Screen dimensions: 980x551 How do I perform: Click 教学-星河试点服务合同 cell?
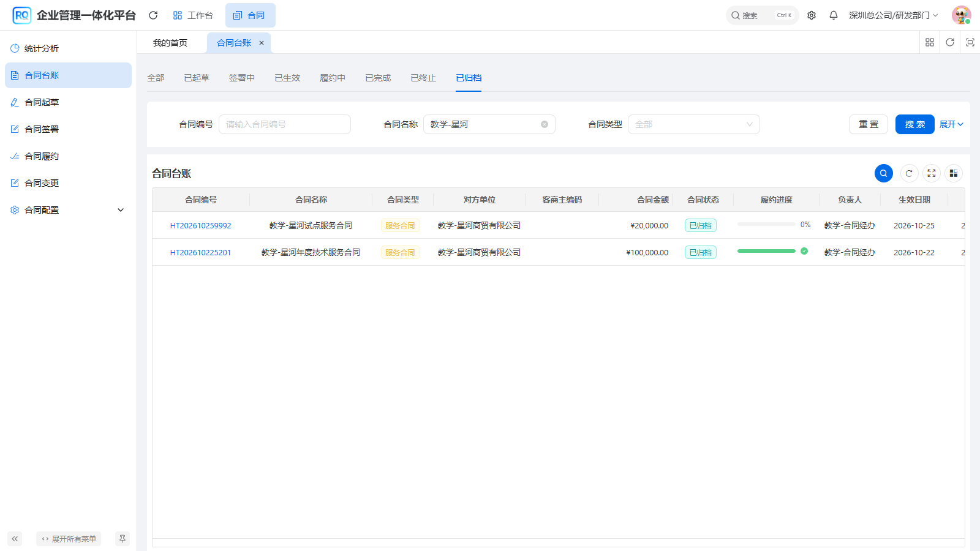click(311, 225)
